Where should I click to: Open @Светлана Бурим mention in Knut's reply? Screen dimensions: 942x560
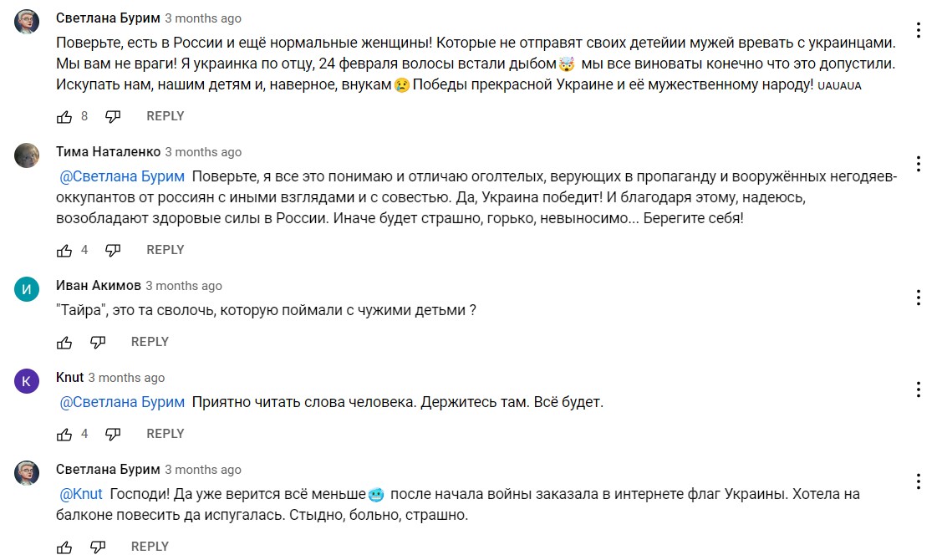pos(122,402)
